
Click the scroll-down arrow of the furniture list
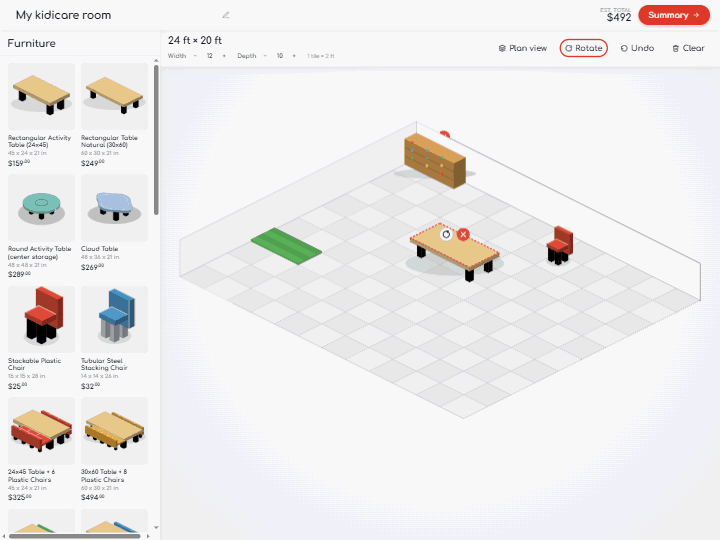(156, 528)
